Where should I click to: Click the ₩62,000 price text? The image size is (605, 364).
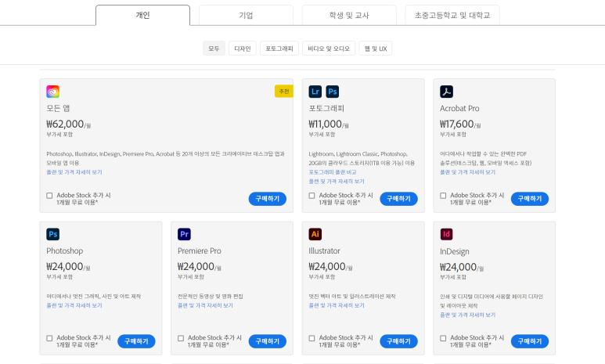pos(65,124)
